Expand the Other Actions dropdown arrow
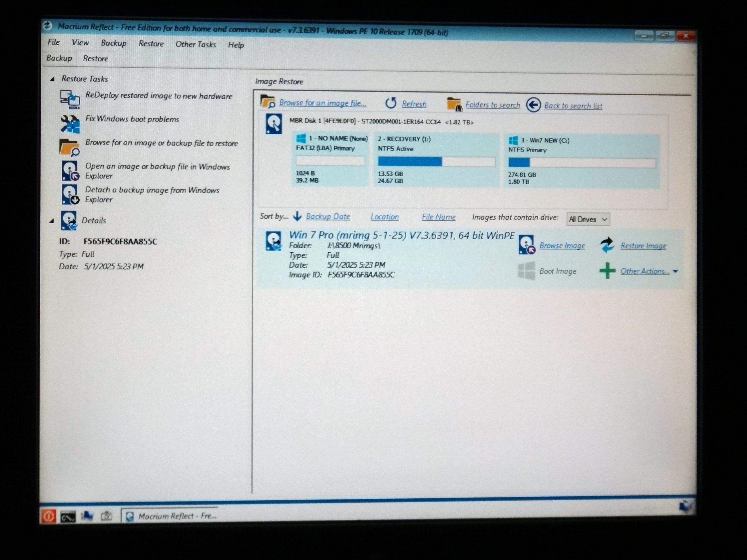The height and width of the screenshot is (560, 747). click(675, 271)
